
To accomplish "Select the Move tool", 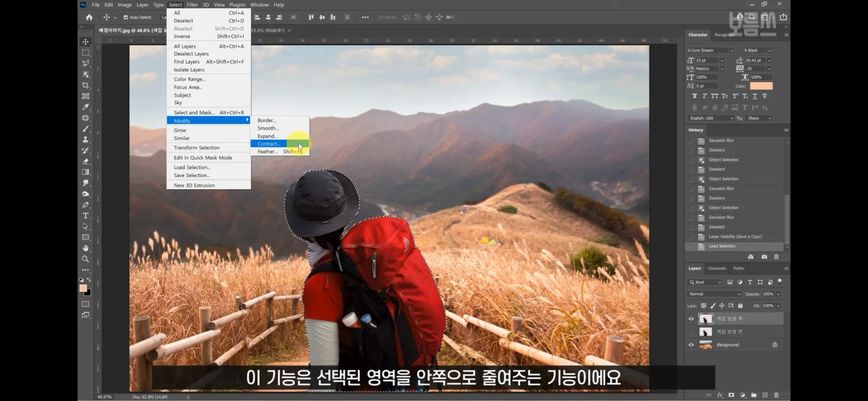I will point(85,42).
